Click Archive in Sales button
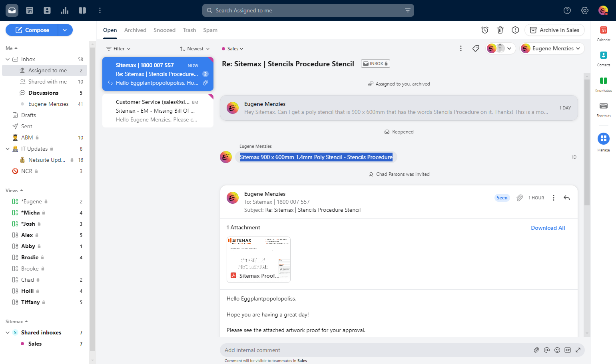This screenshot has width=616, height=364. point(554,30)
